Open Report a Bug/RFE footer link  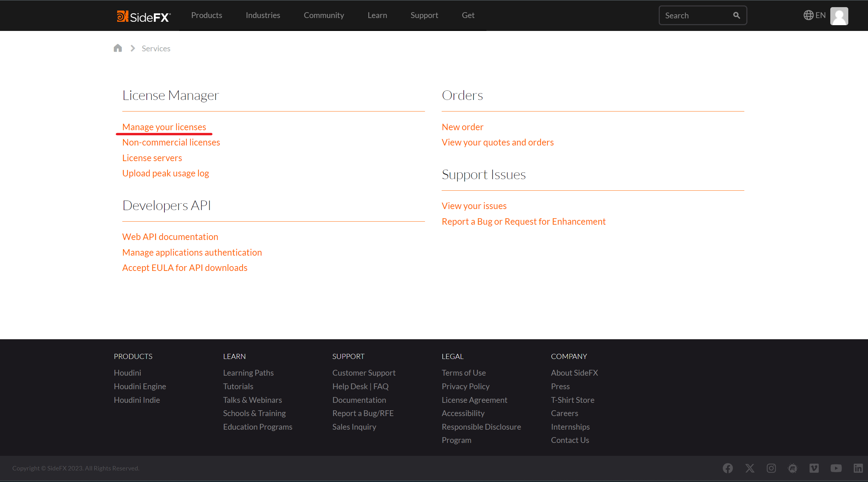(363, 413)
